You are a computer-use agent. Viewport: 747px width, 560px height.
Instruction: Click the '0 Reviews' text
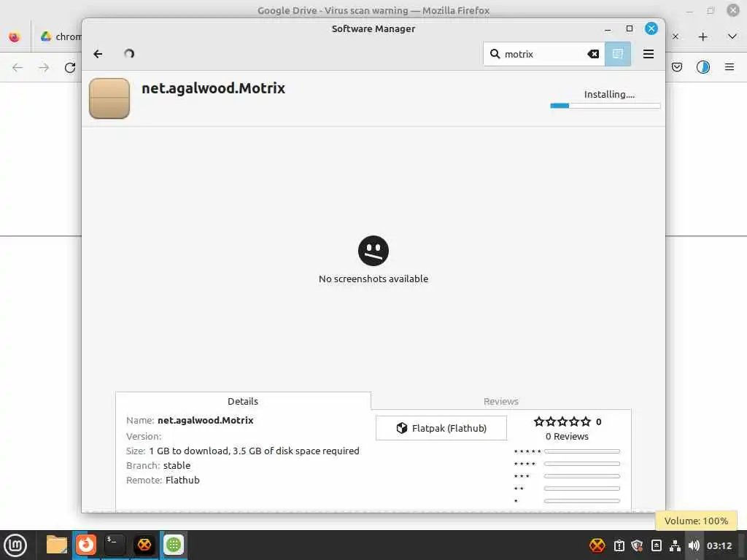point(567,436)
